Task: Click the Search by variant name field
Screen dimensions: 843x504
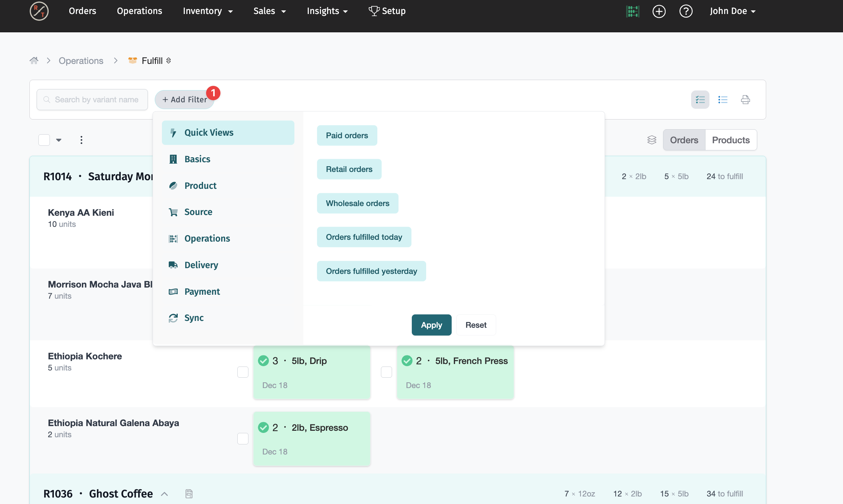Action: point(96,99)
